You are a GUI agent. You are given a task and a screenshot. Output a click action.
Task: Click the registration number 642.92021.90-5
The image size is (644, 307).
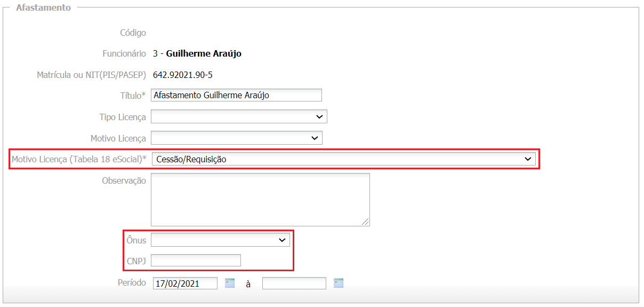pyautogui.click(x=183, y=75)
